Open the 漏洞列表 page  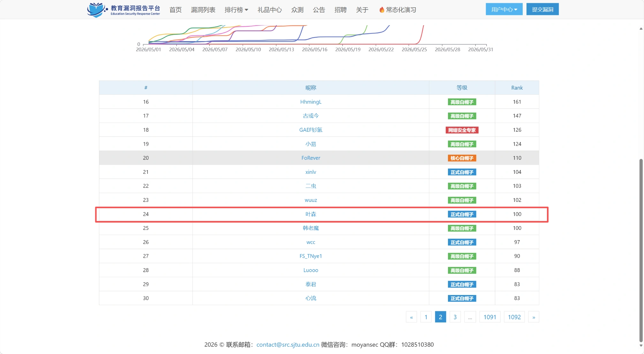203,10
